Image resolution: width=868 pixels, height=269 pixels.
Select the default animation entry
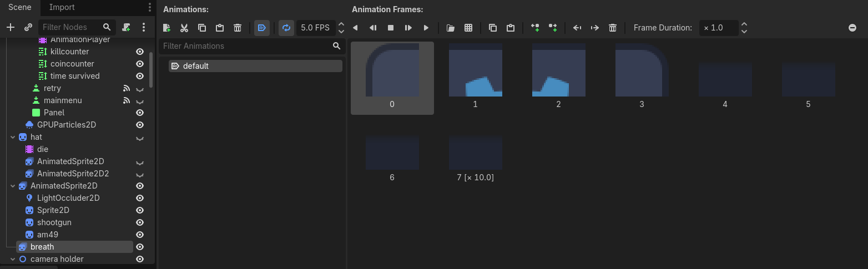pos(256,66)
